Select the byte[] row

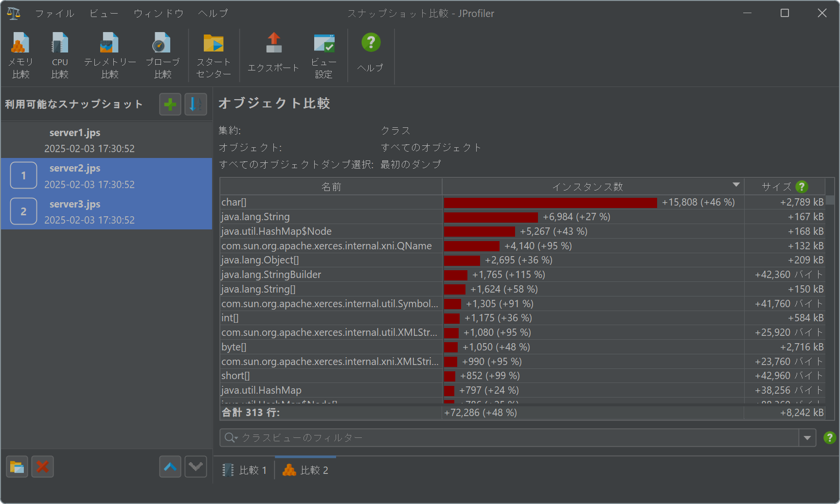click(x=523, y=347)
